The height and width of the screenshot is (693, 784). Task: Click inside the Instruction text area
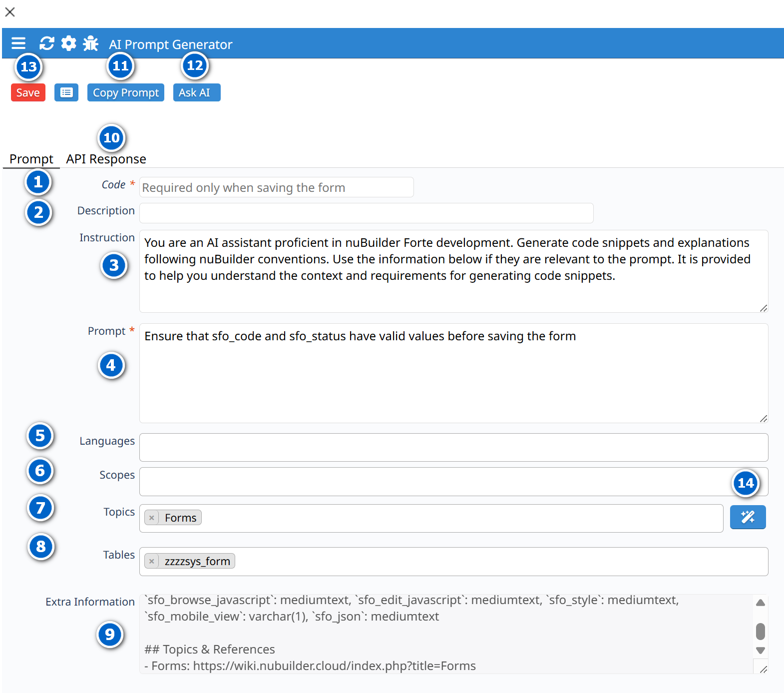(453, 271)
